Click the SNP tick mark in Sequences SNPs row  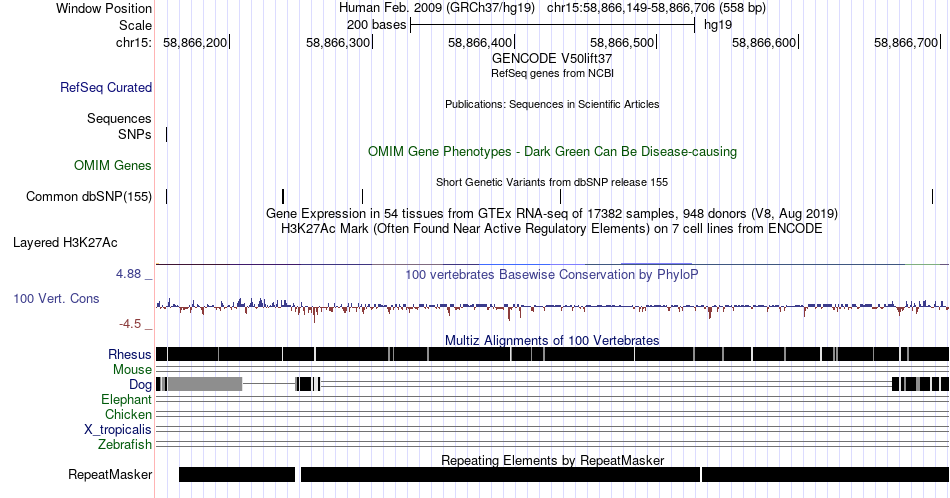tap(167, 134)
